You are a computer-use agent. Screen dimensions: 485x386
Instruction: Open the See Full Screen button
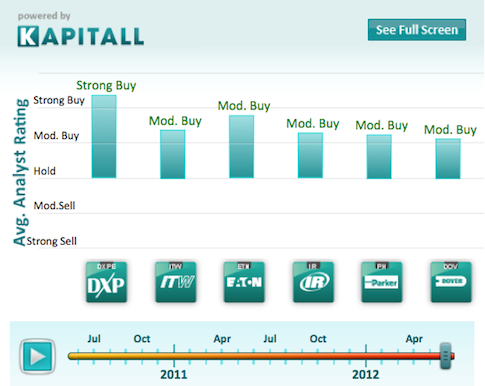[417, 30]
